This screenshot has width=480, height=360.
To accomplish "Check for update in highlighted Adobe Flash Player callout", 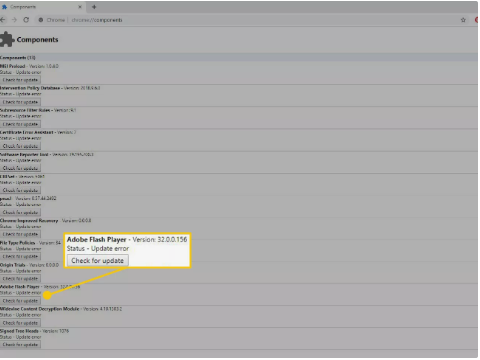I will pos(97,260).
